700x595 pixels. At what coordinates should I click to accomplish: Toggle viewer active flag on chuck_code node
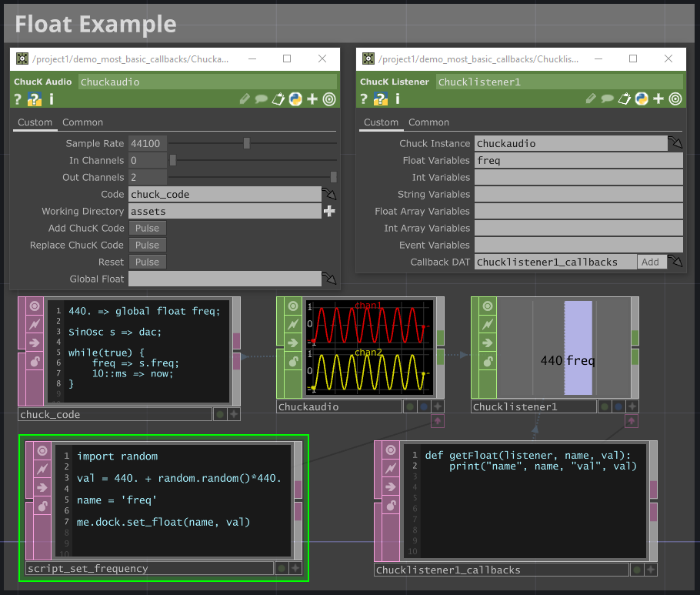pyautogui.click(x=35, y=306)
